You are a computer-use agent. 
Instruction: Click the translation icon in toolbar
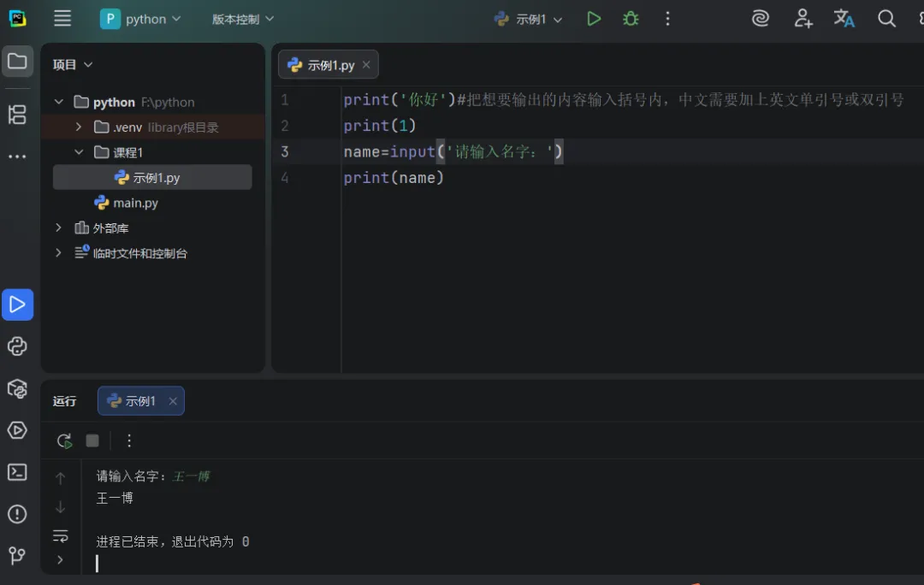click(x=844, y=19)
